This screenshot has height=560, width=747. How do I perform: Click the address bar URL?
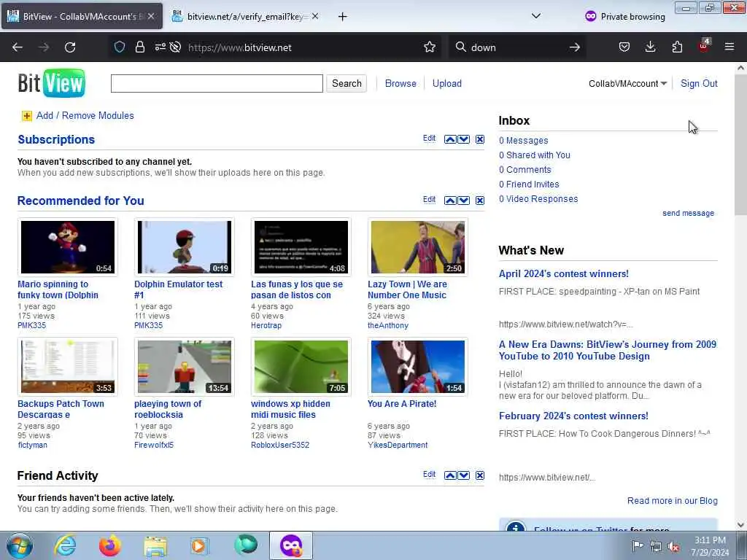coord(239,47)
